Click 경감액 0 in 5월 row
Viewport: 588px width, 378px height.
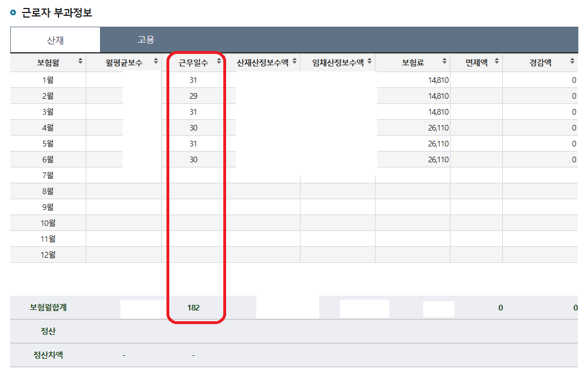tap(574, 144)
